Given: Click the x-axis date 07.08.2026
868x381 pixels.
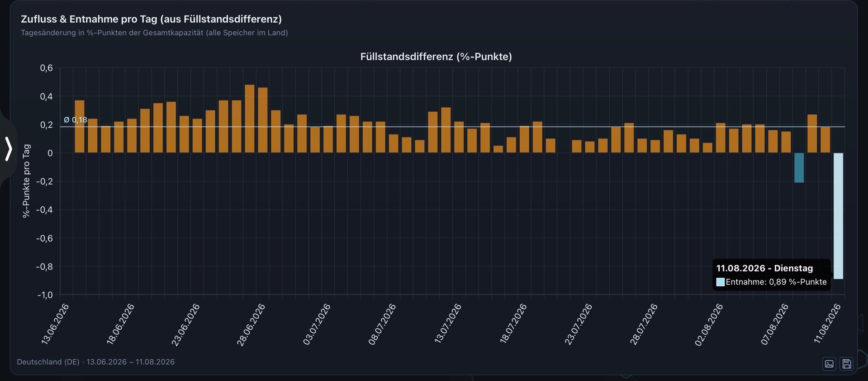Looking at the screenshot, I should [774, 324].
